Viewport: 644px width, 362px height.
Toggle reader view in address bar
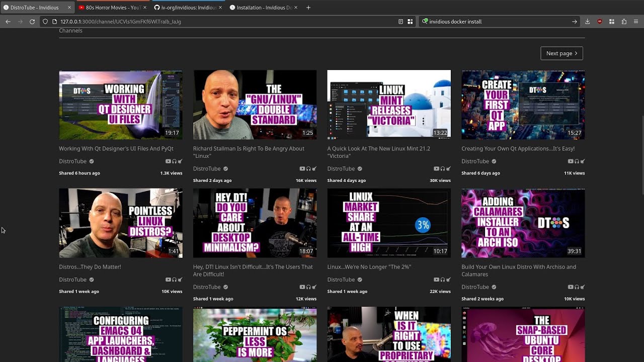[x=400, y=22]
